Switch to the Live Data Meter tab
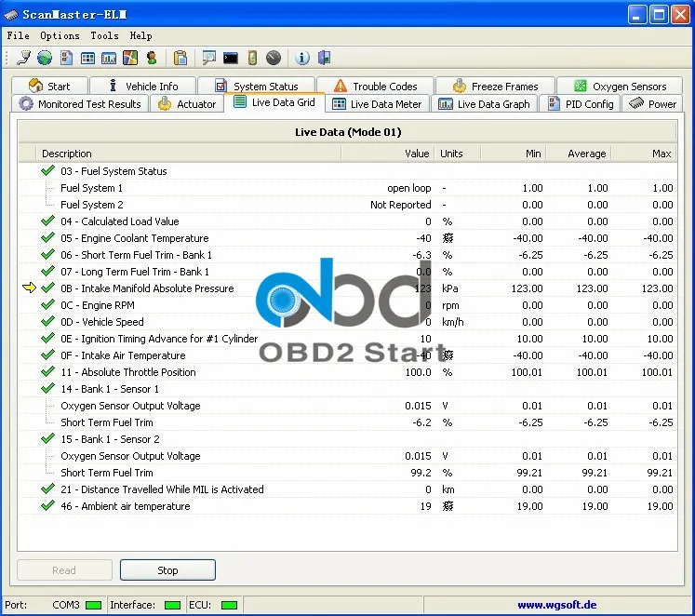Image resolution: width=695 pixels, height=616 pixels. tap(377, 103)
